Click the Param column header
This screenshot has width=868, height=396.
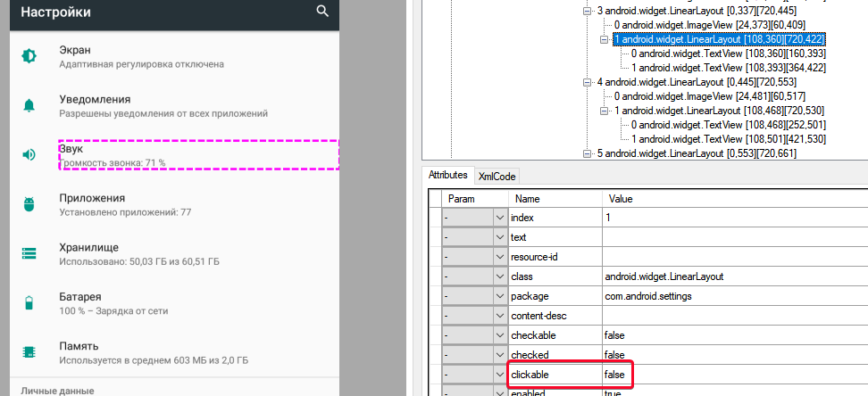click(475, 199)
